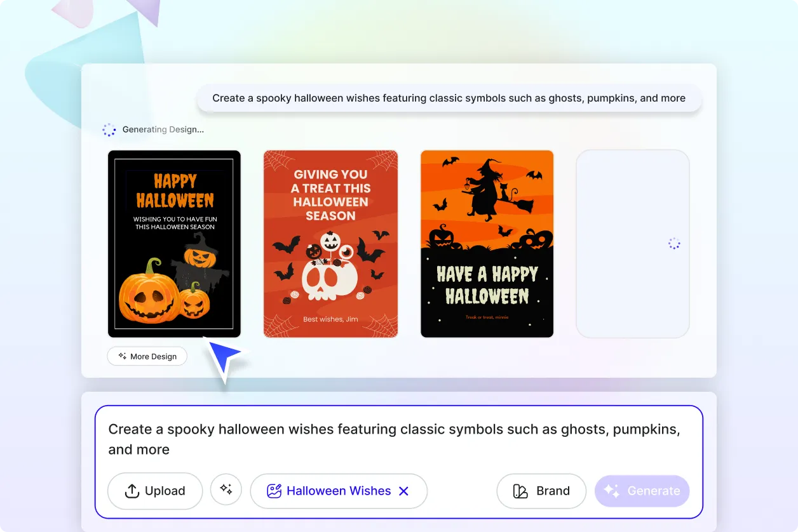Image resolution: width=798 pixels, height=532 pixels.
Task: Click the loading spinner in the fourth design slot
Action: [673, 243]
